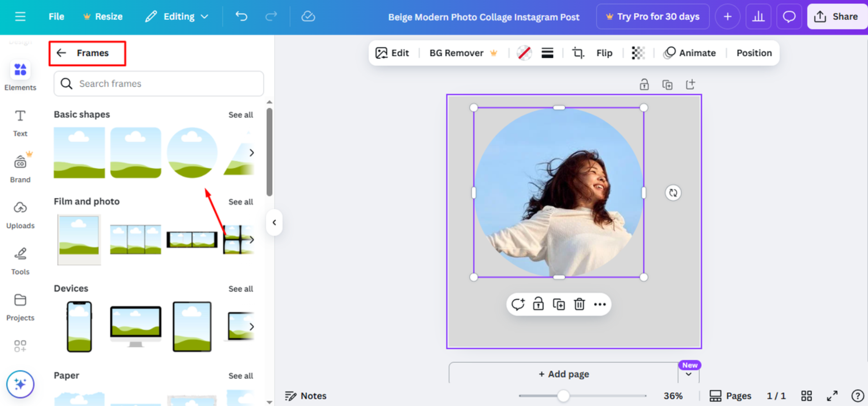Open the Brand sidebar tab

tap(20, 168)
